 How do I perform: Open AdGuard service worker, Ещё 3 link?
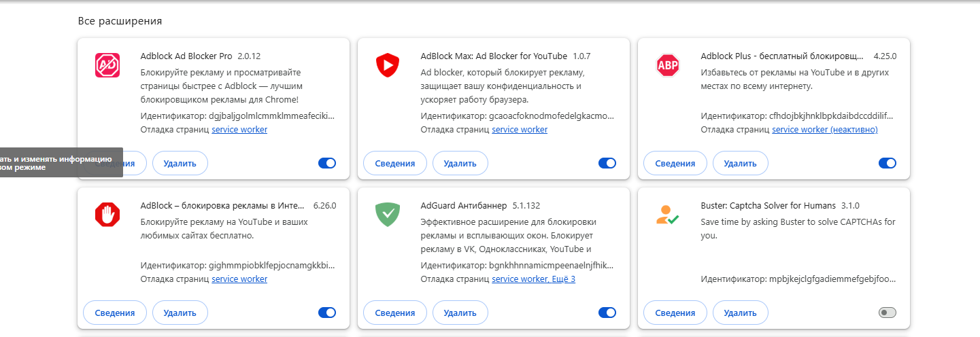(534, 279)
